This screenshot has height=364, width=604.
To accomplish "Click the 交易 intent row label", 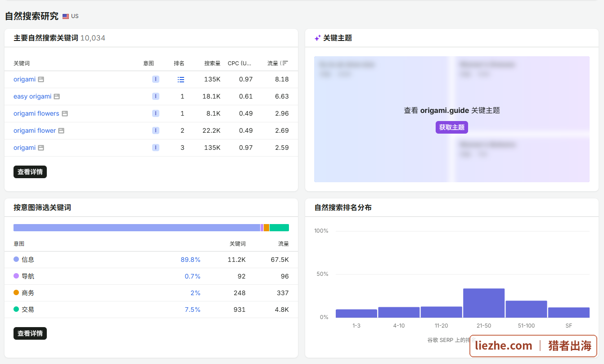I will point(28,310).
